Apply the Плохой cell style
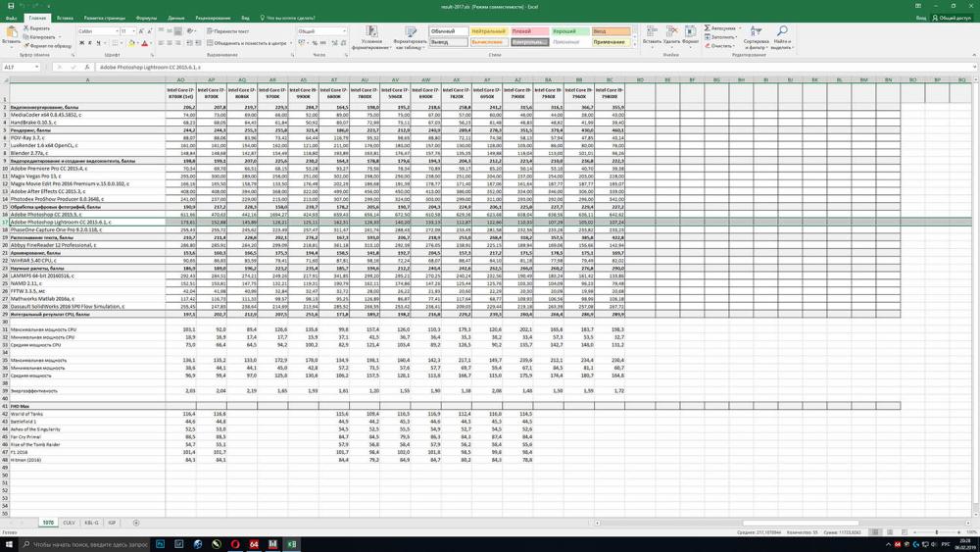This screenshot has width=980, height=552. (x=529, y=31)
